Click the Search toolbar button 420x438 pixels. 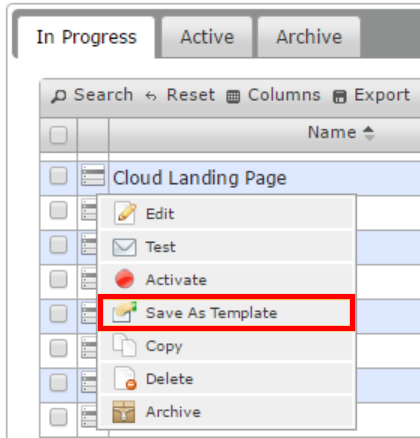point(92,95)
